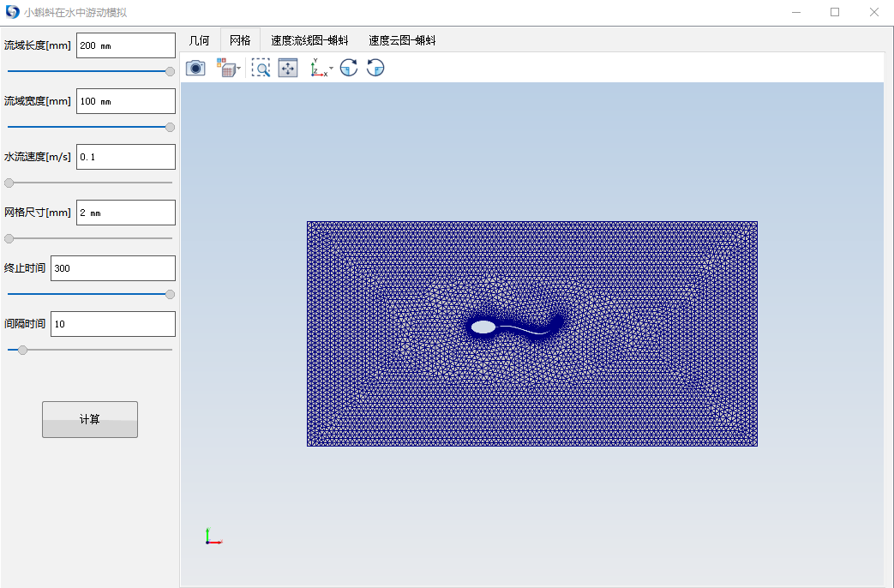Click the 流域宽度[mm] label
The image size is (894, 588).
38,101
